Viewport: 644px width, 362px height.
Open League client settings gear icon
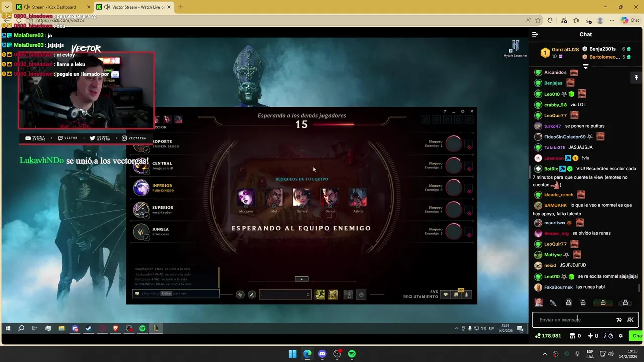(463, 111)
